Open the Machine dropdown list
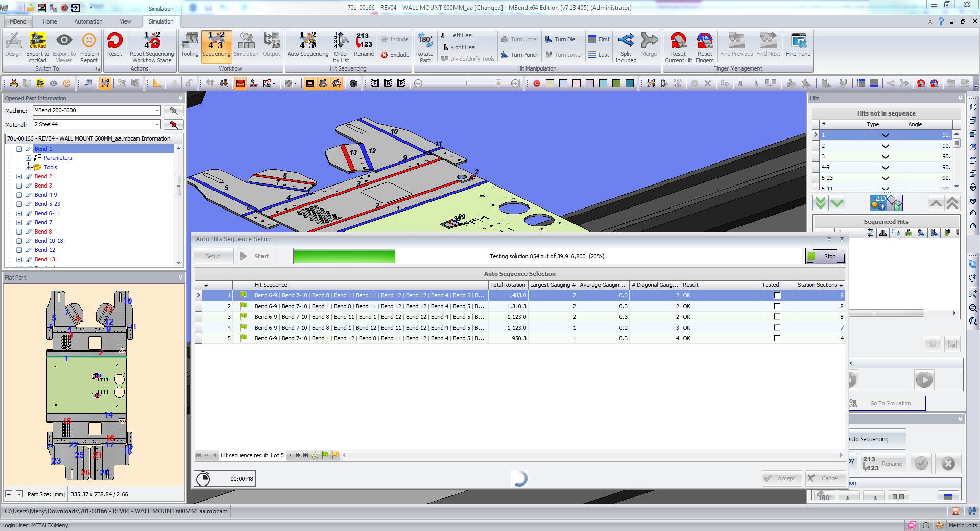Image resolution: width=980 pixels, height=531 pixels. 157,111
